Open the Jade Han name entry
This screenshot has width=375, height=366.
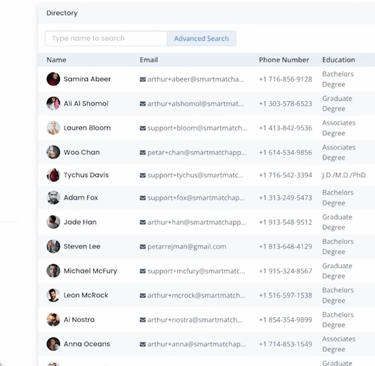click(x=80, y=222)
